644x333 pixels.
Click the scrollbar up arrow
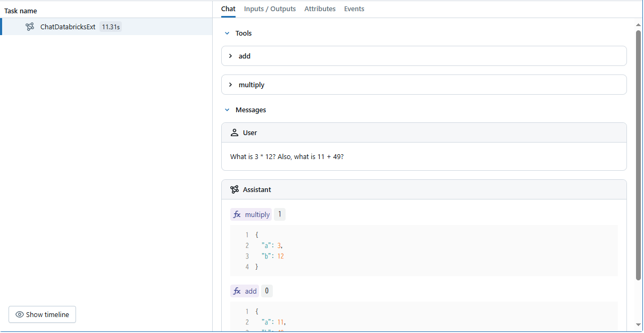coord(639,24)
